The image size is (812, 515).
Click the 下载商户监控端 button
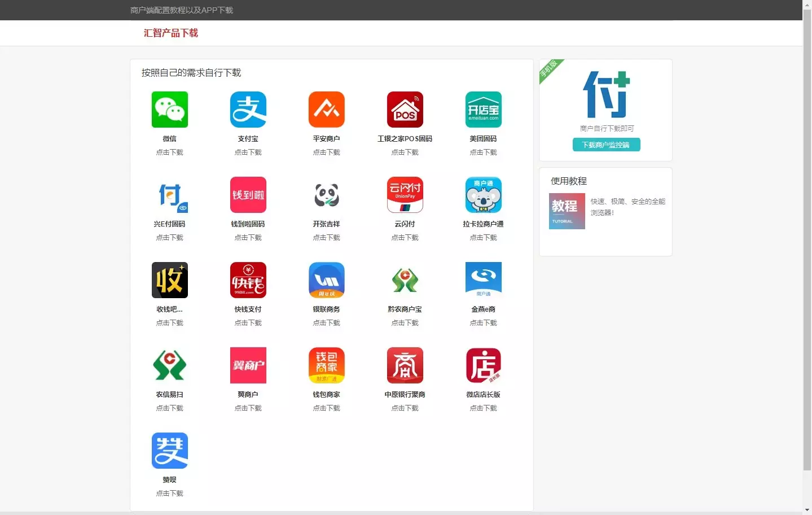coord(606,145)
